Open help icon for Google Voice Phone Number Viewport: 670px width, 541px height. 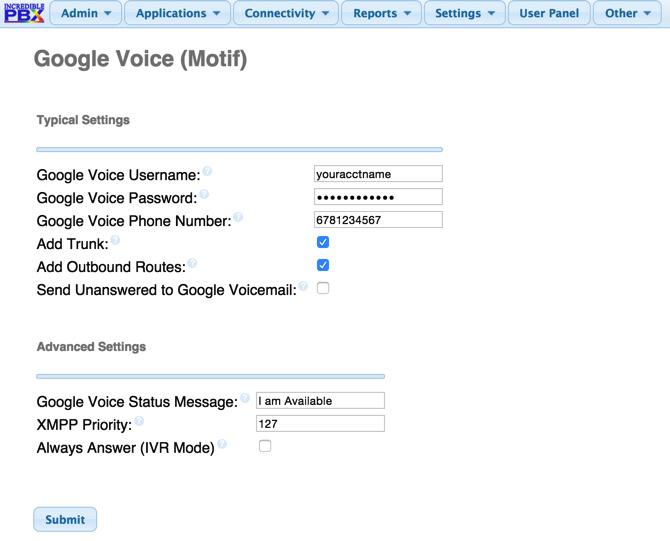(x=238, y=217)
